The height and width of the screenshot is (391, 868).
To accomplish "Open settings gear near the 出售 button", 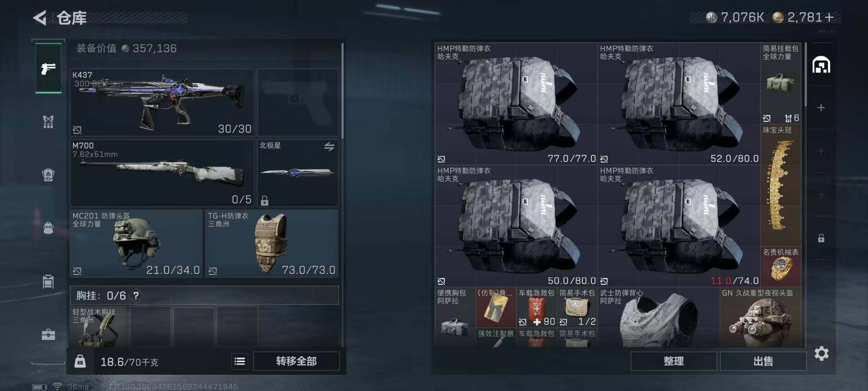I will coord(821,353).
